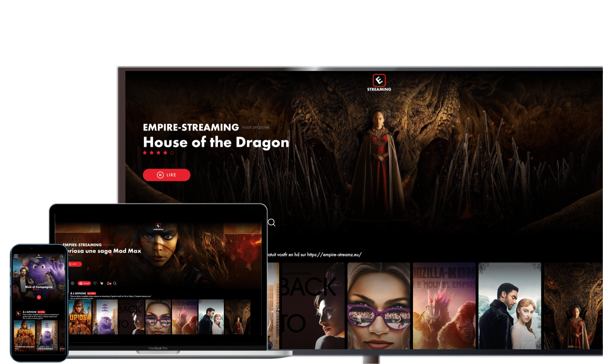This screenshot has height=364, width=603.
Task: Click the Box Office badge on the phone
Action: tap(42, 312)
